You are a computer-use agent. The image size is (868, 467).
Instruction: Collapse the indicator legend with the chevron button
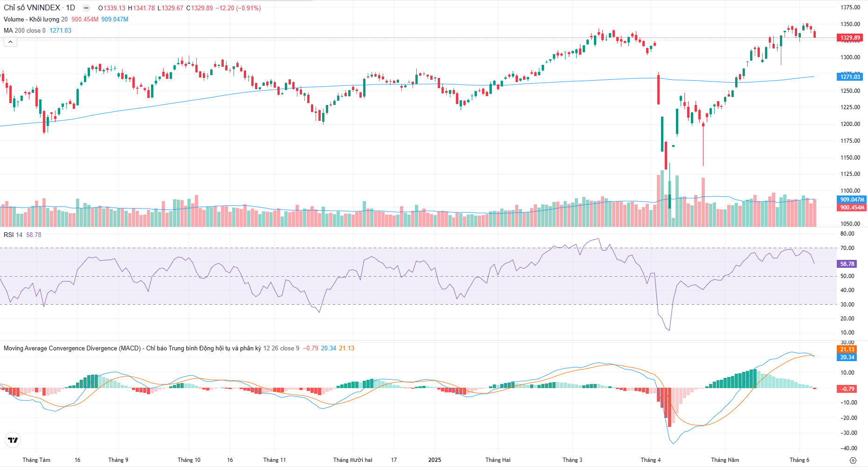click(10, 42)
